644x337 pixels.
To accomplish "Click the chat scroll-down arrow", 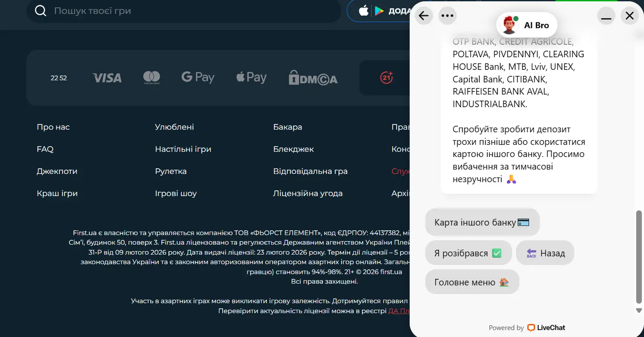I will point(638,311).
